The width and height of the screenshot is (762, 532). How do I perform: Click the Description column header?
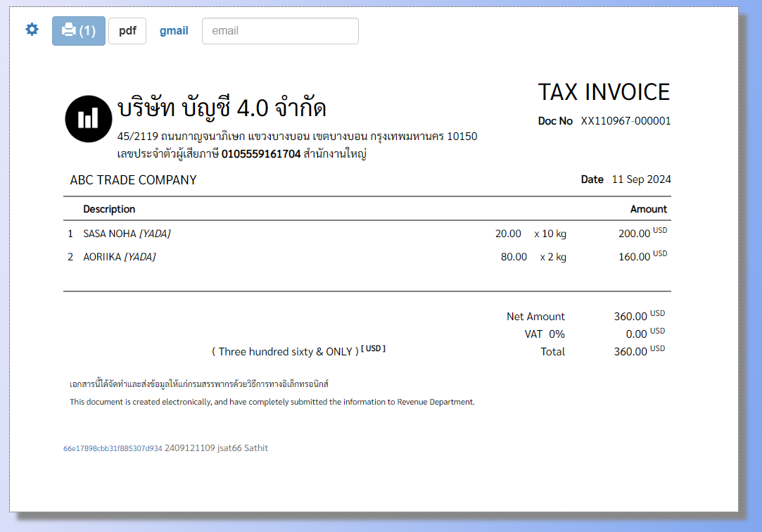(x=109, y=209)
